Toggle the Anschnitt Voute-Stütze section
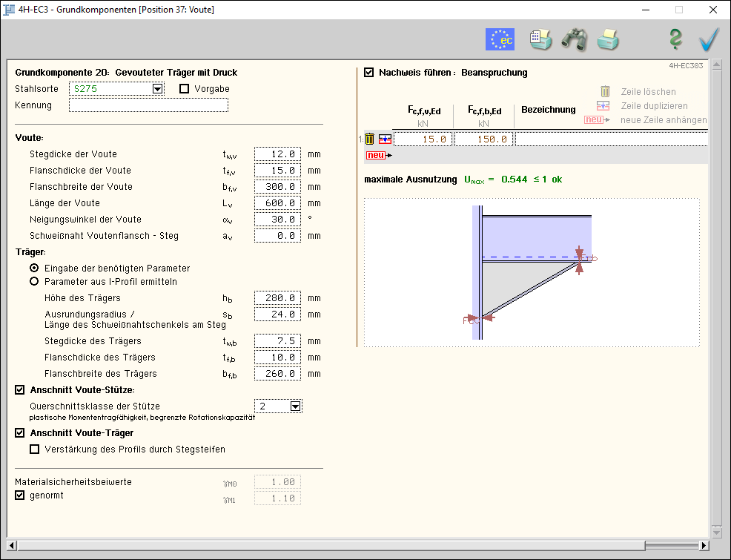This screenshot has height=560, width=731. [20, 390]
